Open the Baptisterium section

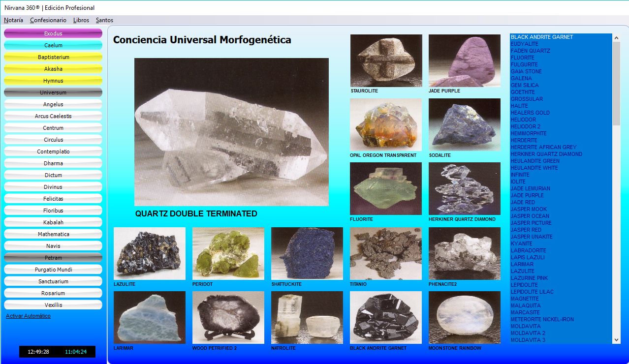53,57
